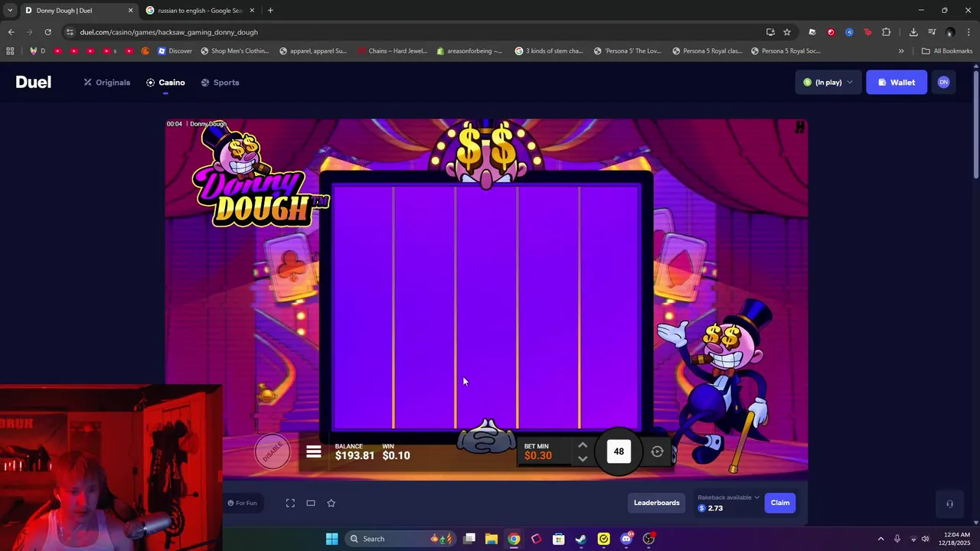Open the bookmarks bar apps grid
Image resolution: width=980 pixels, height=551 pixels.
10,51
